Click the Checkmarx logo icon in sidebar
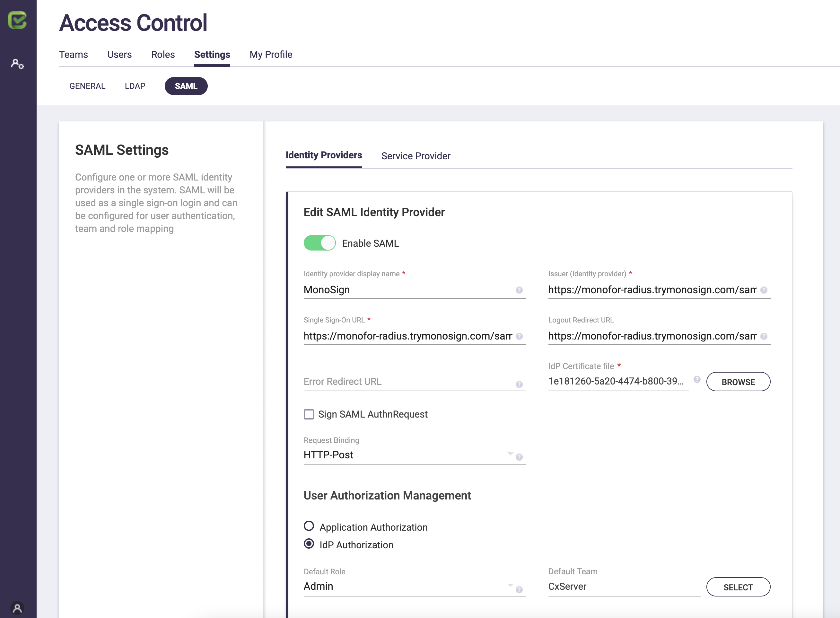The height and width of the screenshot is (618, 840). tap(17, 20)
